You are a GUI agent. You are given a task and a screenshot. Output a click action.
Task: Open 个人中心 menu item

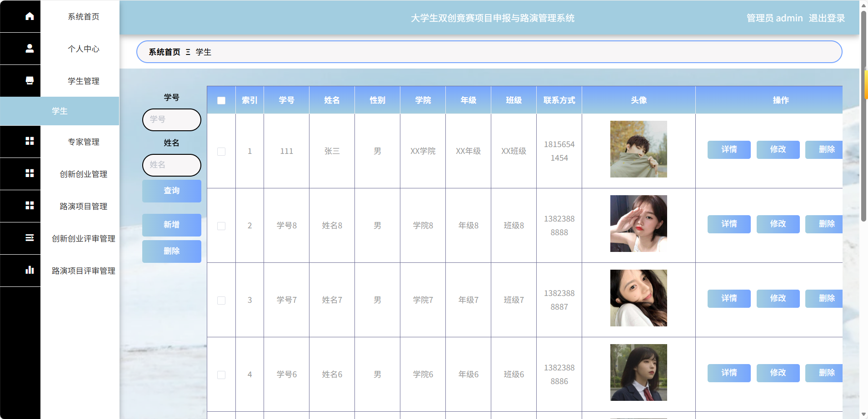click(84, 49)
